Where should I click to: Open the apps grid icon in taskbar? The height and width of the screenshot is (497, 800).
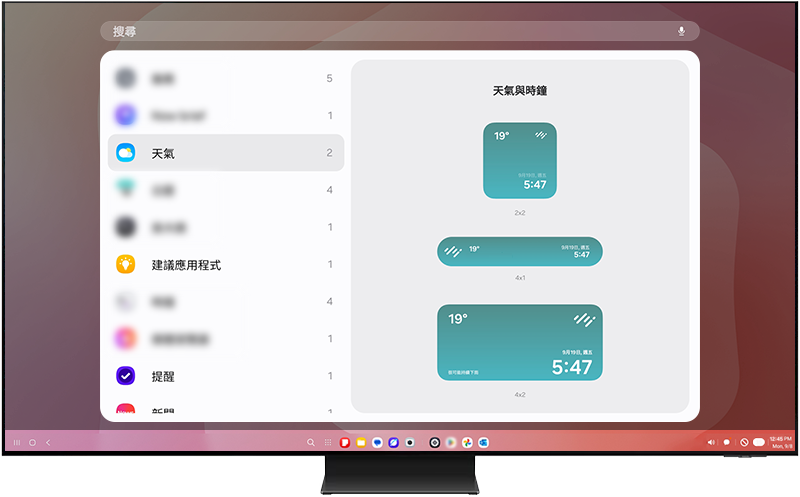(327, 442)
